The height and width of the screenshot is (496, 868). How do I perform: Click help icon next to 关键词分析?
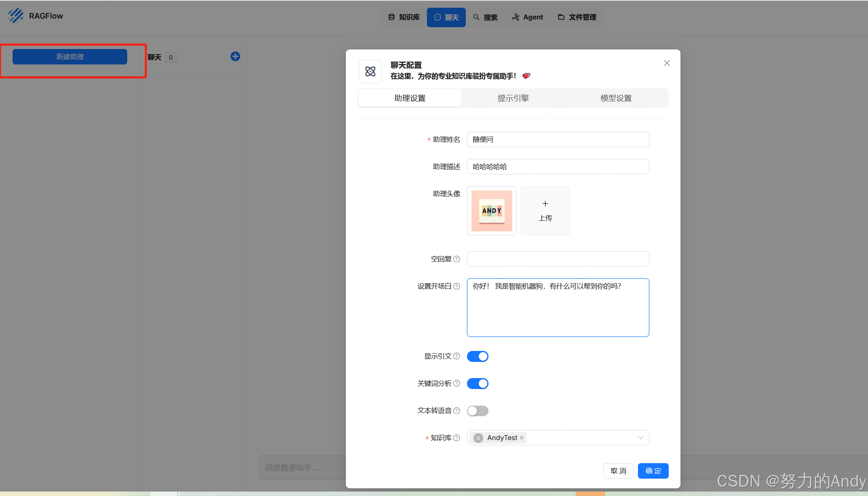(x=457, y=383)
